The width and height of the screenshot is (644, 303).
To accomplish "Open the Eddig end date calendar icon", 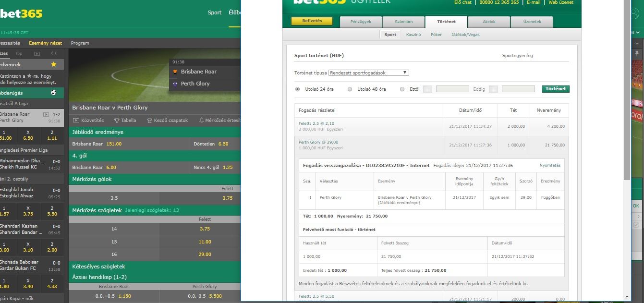I will [493, 89].
